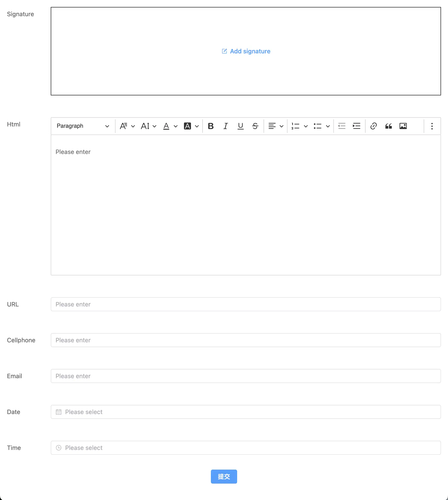Image resolution: width=448 pixels, height=500 pixels.
Task: Click the Insert link icon
Action: pyautogui.click(x=373, y=126)
